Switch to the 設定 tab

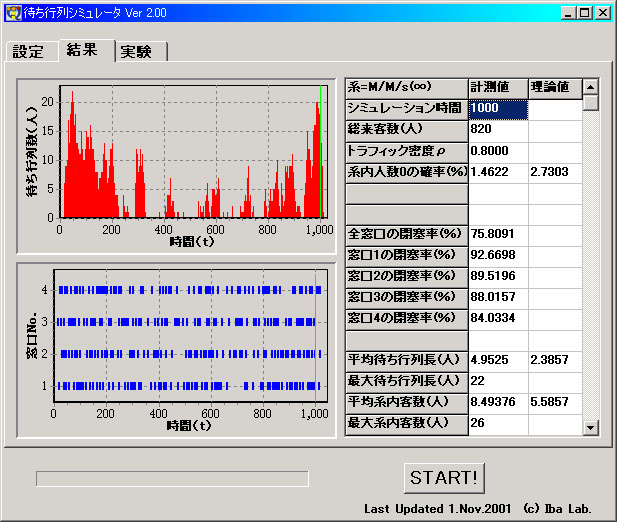[29, 52]
